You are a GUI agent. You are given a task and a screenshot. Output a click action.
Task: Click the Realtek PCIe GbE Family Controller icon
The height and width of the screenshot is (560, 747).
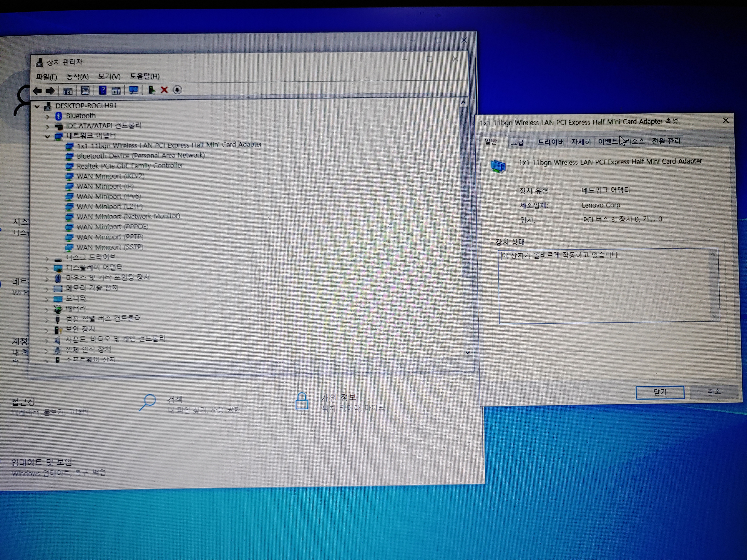69,166
